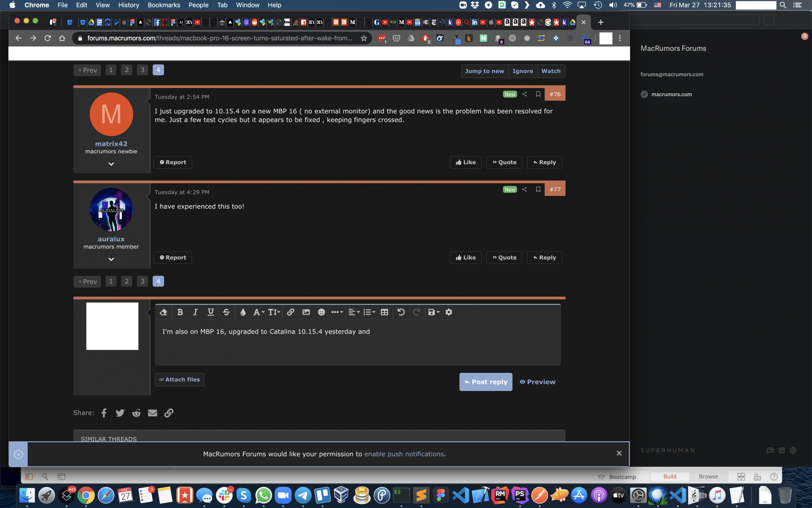Open the list type dropdown
This screenshot has height=508, width=812.
coord(369,312)
